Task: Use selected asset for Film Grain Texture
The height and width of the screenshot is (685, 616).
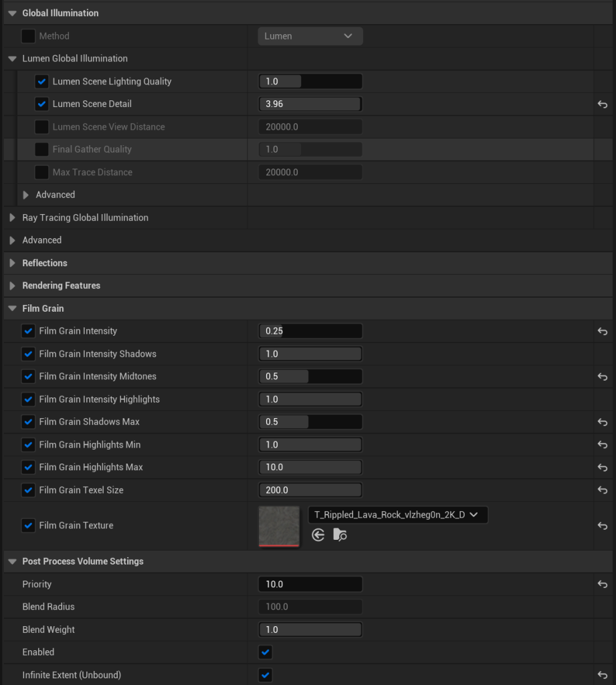Action: pos(318,535)
